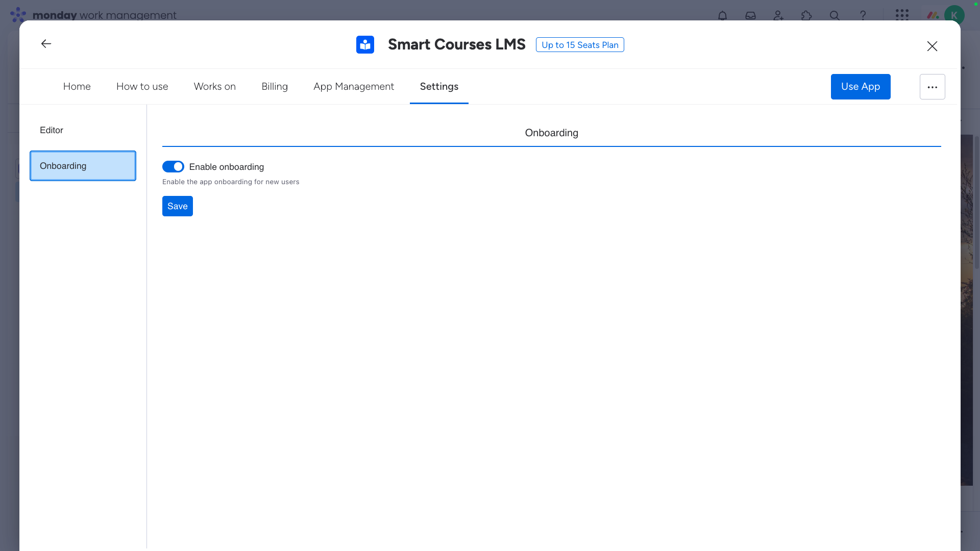Go back with the left arrow icon
Screen dimensions: 980x551
click(46, 44)
